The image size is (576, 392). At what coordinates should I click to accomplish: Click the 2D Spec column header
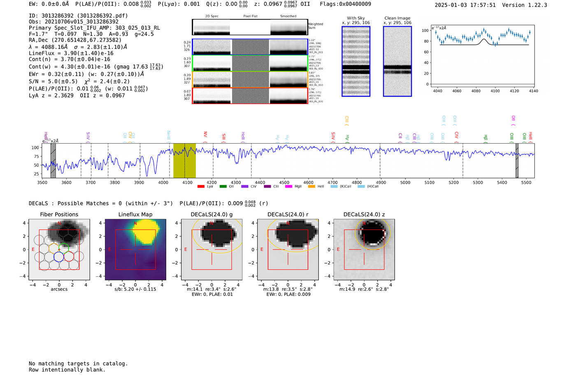coord(212,16)
